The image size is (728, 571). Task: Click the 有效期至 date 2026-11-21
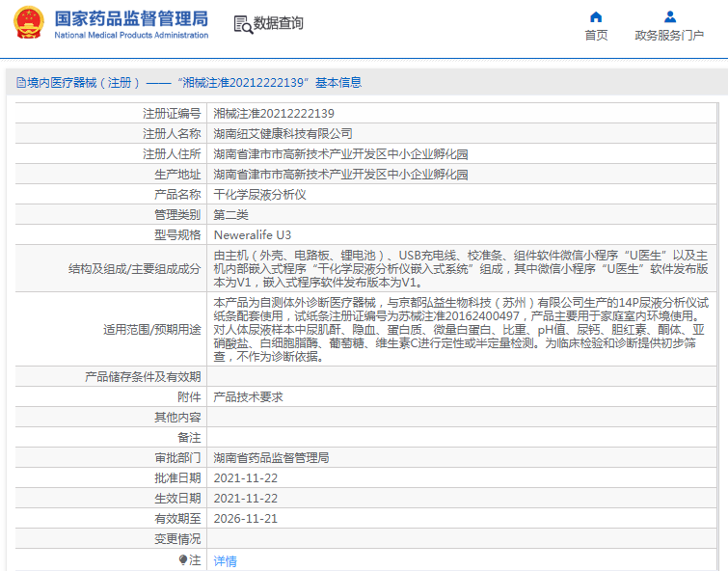246,519
